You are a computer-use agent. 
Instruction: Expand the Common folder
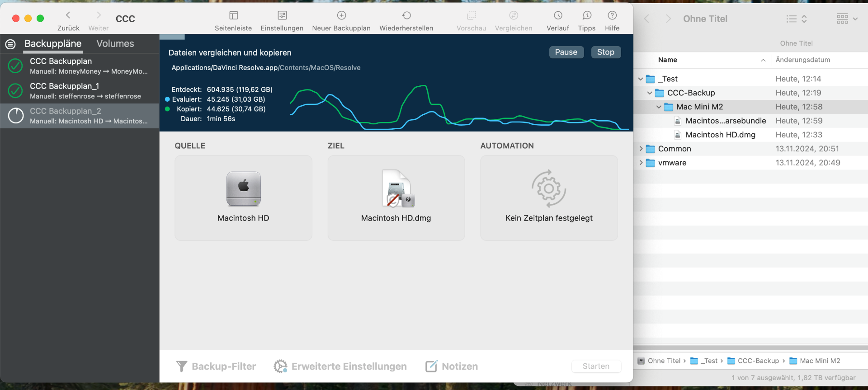(641, 149)
